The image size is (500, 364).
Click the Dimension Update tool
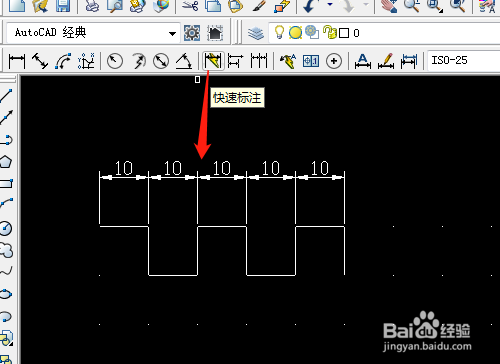tap(409, 61)
